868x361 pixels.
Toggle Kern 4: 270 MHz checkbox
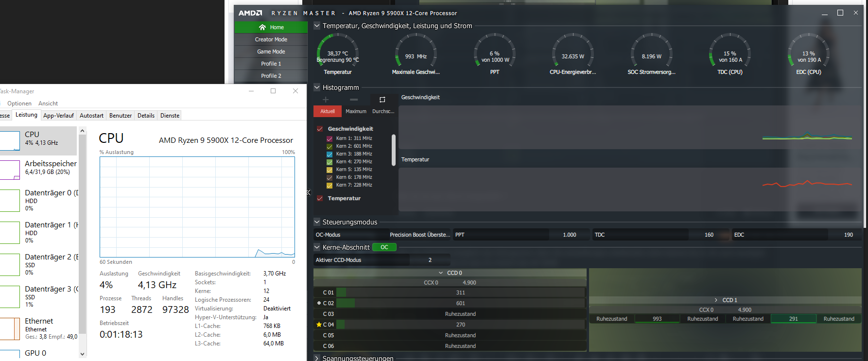(x=330, y=162)
